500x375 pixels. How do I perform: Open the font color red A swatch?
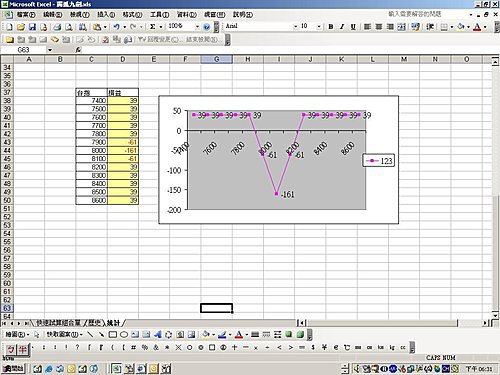pos(477,27)
